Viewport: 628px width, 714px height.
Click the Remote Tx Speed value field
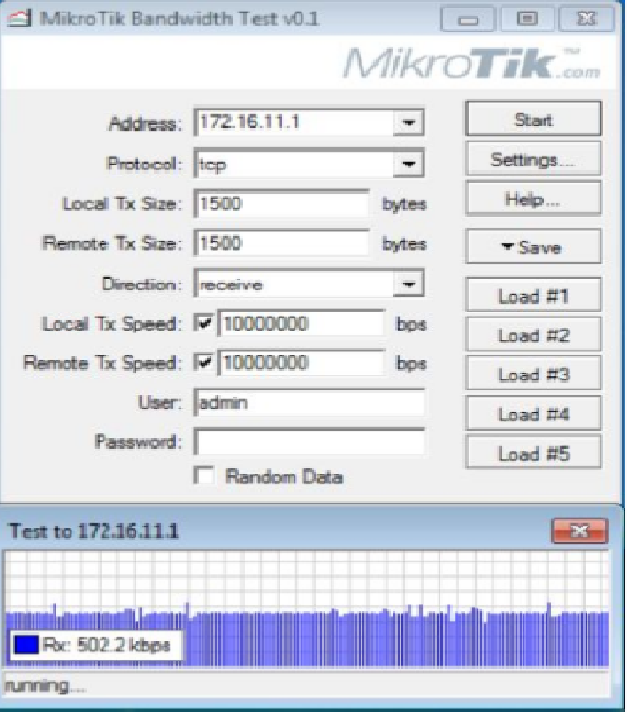[301, 362]
